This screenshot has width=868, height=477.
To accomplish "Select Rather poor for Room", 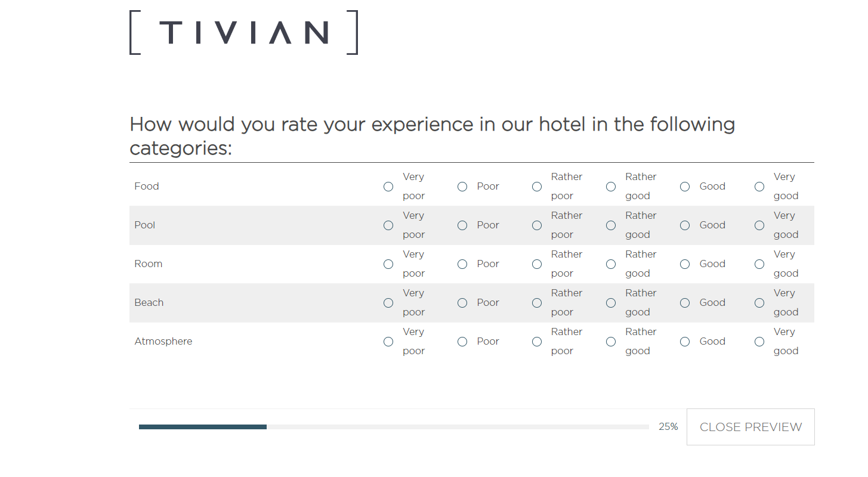I will pyautogui.click(x=537, y=264).
